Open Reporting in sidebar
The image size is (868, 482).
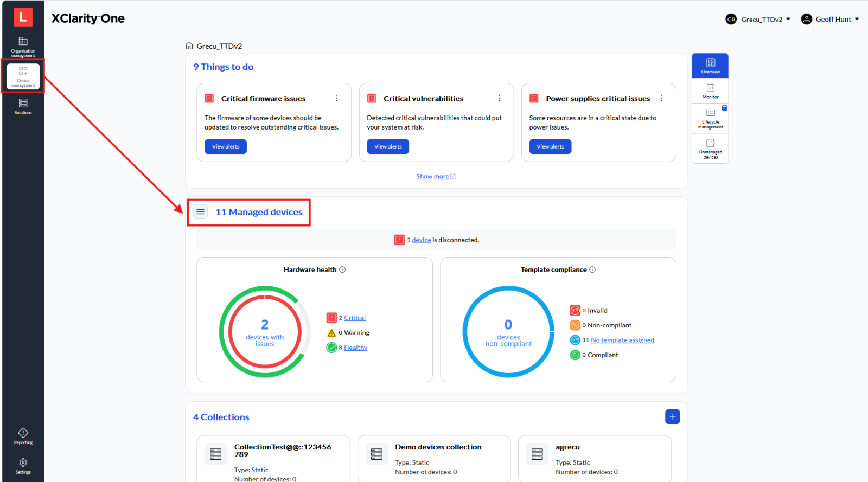coord(23,436)
